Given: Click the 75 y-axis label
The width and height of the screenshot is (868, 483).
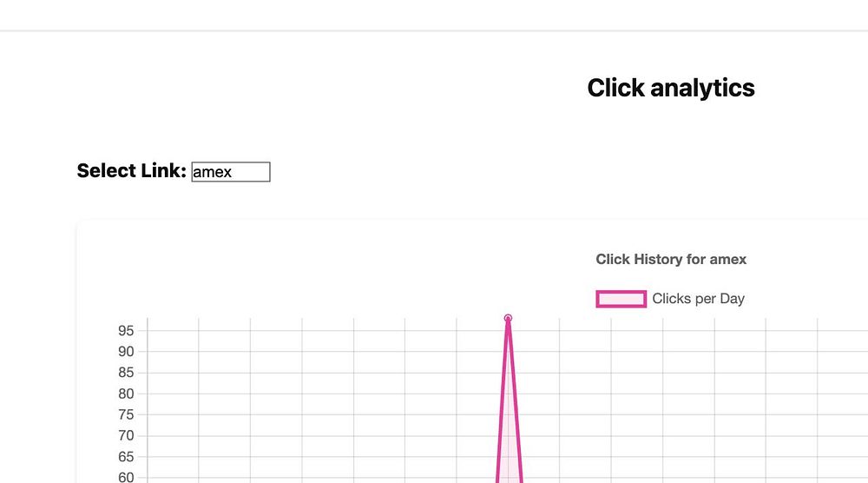Looking at the screenshot, I should click(126, 415).
